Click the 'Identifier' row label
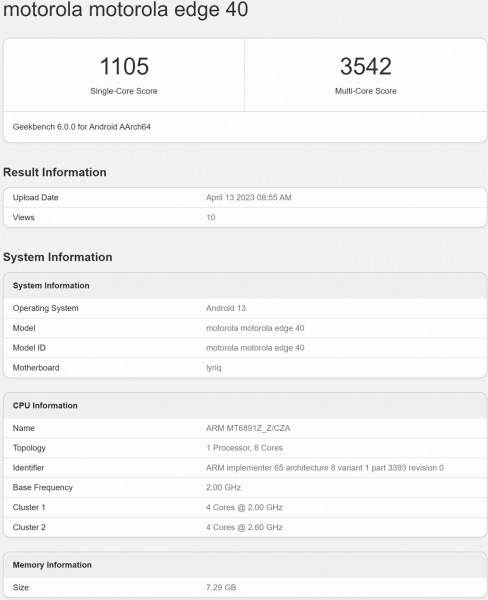Image resolution: width=488 pixels, height=600 pixels. click(x=28, y=468)
